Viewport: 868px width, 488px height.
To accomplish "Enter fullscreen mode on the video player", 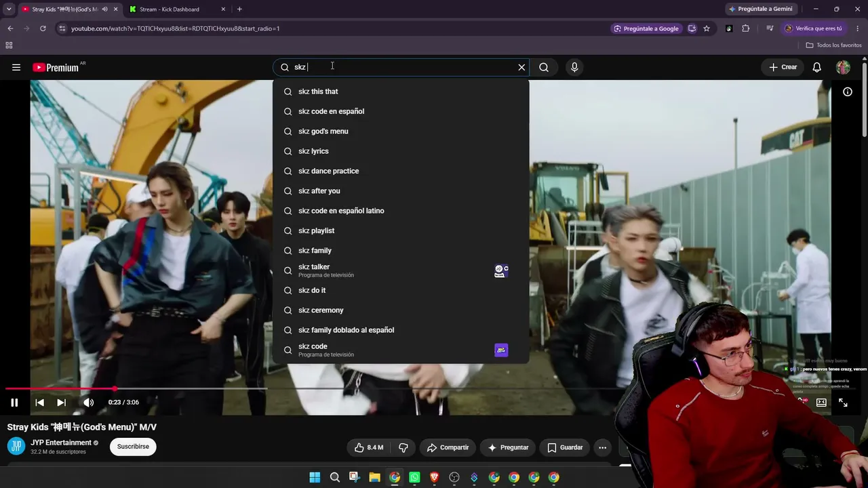I will tap(843, 403).
